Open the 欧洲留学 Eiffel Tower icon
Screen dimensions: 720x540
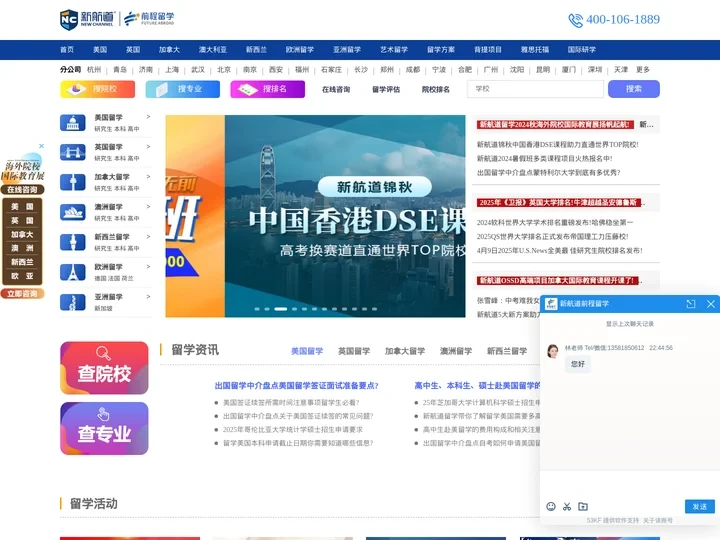[x=73, y=272]
